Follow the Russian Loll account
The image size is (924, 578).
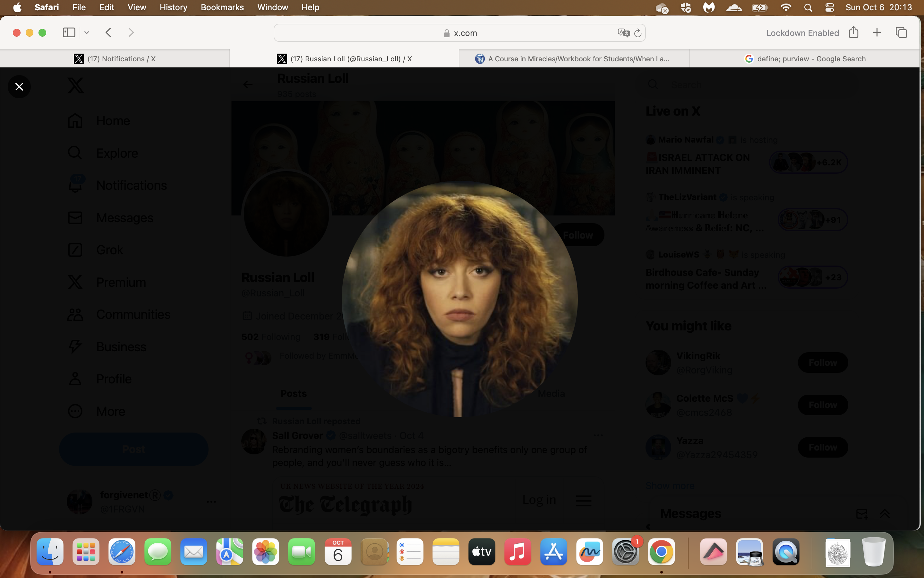pyautogui.click(x=578, y=235)
